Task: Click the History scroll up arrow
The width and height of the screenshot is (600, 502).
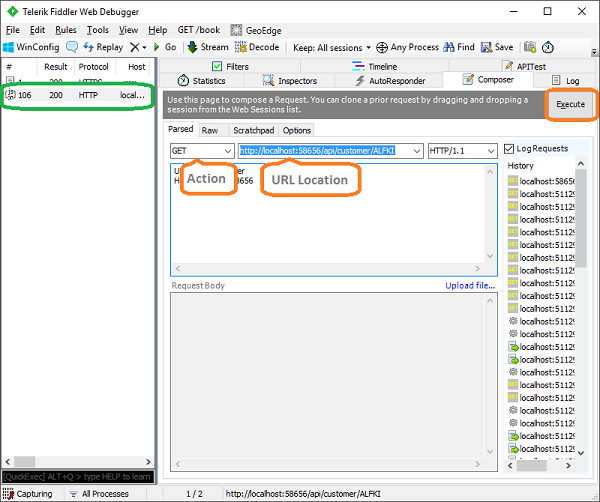Action: (x=580, y=164)
